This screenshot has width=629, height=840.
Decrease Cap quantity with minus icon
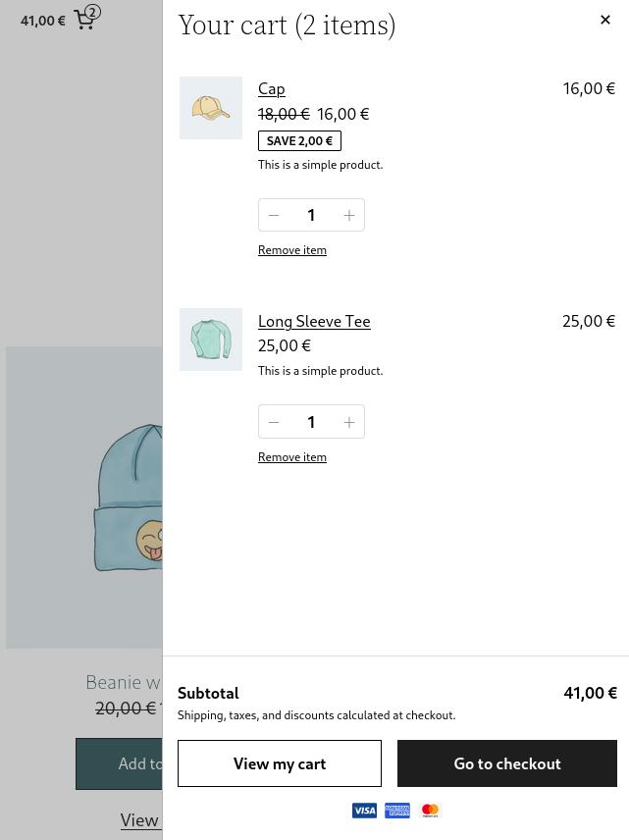coord(274,215)
